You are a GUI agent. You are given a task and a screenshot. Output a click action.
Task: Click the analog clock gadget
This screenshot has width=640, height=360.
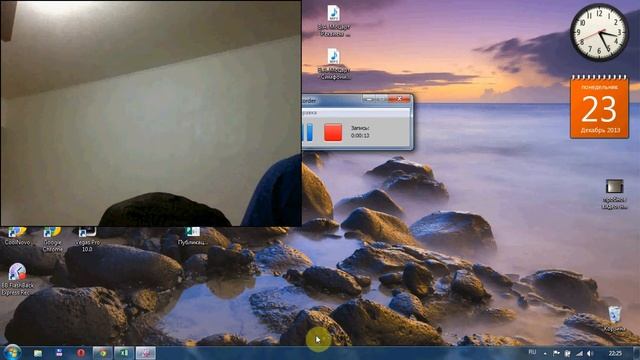599,33
